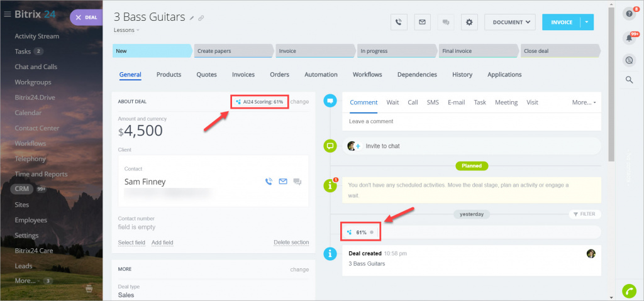Call Sam Finney via phone icon

[x=269, y=182]
